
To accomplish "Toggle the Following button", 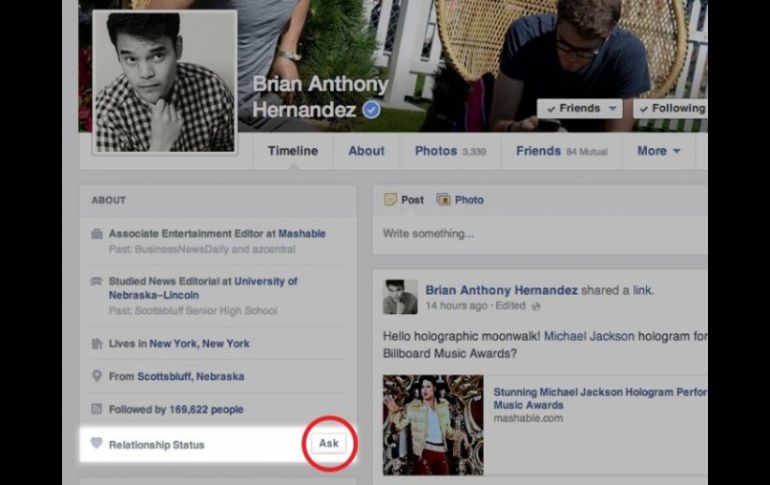I will (670, 108).
